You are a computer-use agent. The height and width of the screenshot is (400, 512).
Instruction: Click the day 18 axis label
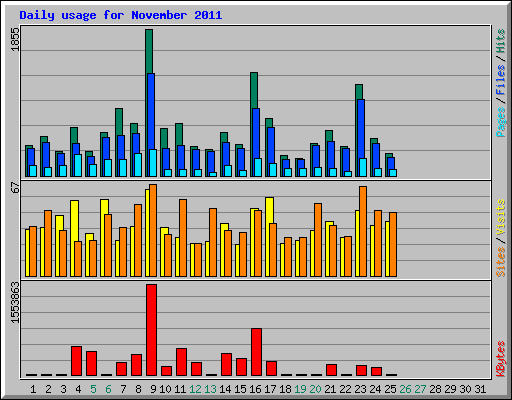click(x=285, y=389)
